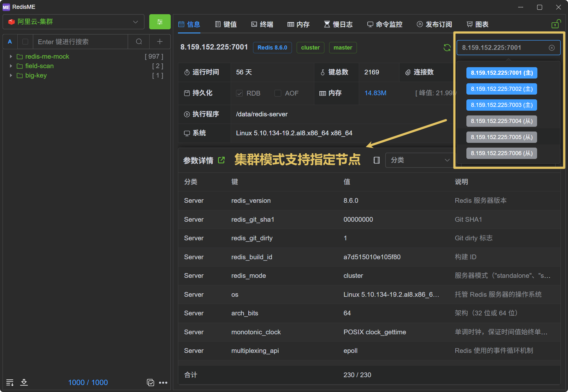Toggle the RDB persistence checkbox
The image size is (568, 392).
click(240, 93)
